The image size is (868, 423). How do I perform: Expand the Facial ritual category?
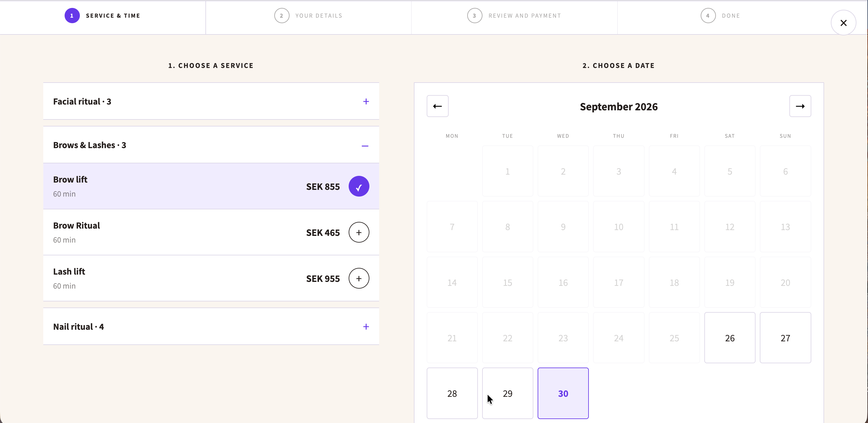211,101
